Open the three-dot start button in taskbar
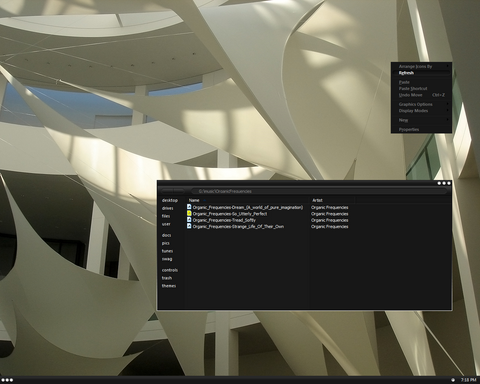 7,380
